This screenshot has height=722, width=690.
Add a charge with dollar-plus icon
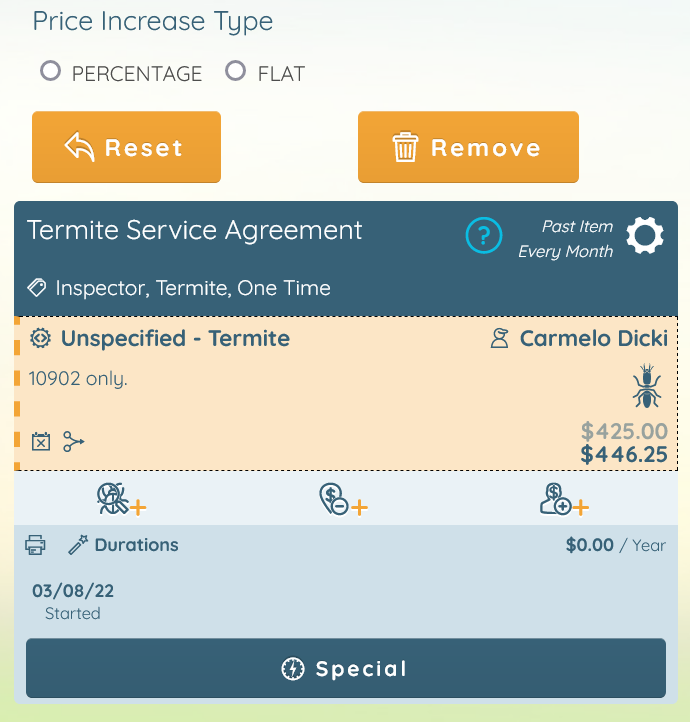(564, 499)
